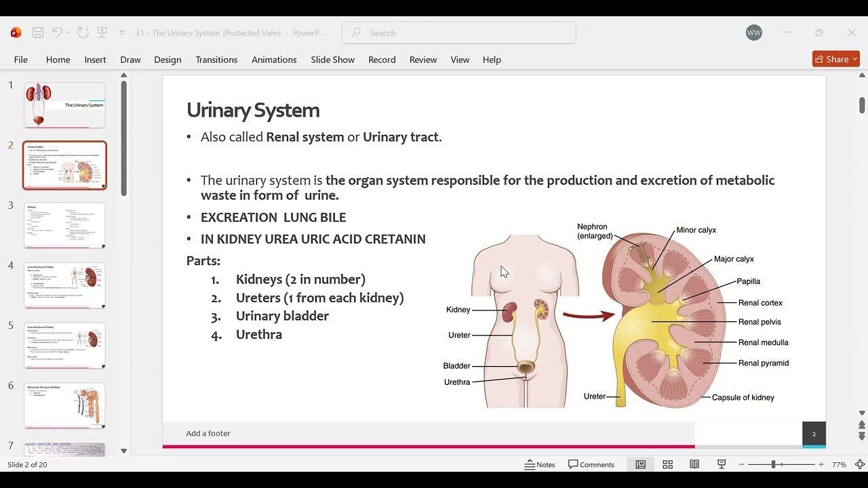Click list item 'Kidneys (2 in number)'
This screenshot has width=868, height=488.
tap(300, 279)
